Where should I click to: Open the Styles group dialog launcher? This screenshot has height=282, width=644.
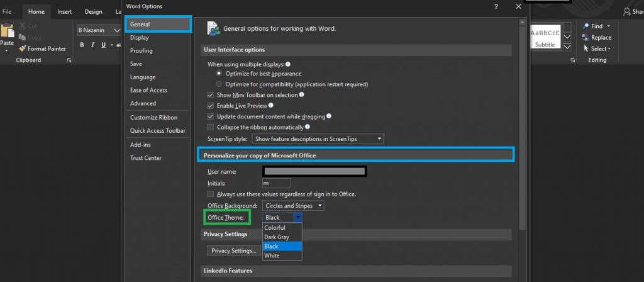pos(572,60)
